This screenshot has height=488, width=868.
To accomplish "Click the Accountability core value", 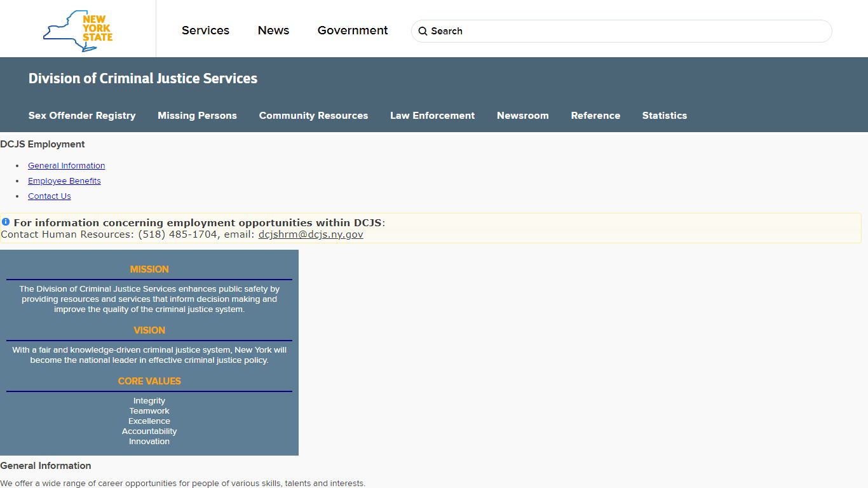I will point(149,431).
